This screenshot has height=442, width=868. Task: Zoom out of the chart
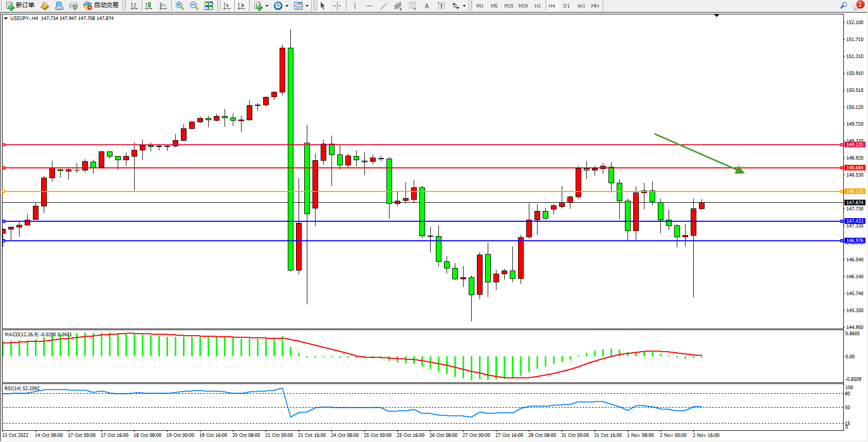click(x=194, y=6)
